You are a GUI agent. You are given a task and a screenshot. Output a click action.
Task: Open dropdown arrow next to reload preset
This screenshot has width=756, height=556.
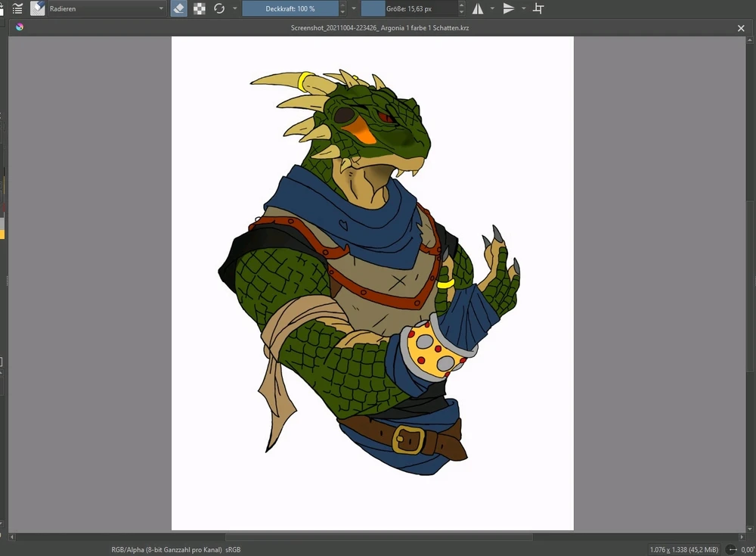tap(234, 8)
